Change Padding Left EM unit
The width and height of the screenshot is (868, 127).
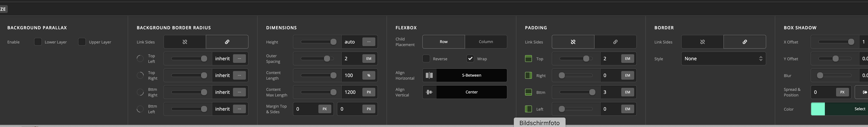627,109
